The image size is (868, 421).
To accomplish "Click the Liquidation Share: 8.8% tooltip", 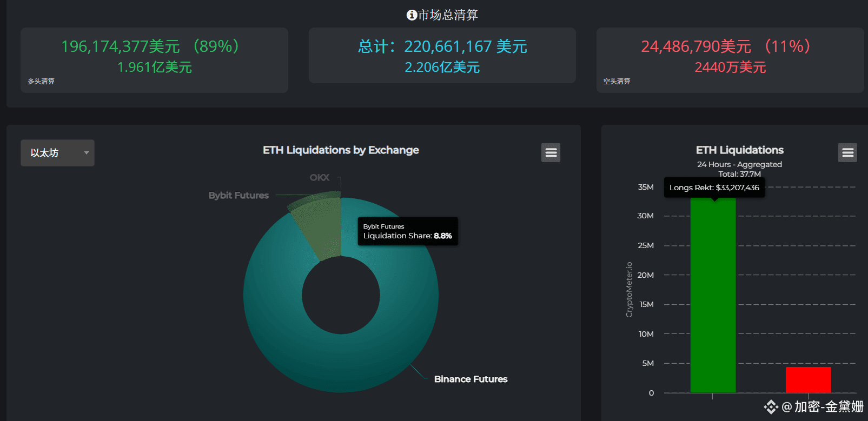I will click(408, 231).
